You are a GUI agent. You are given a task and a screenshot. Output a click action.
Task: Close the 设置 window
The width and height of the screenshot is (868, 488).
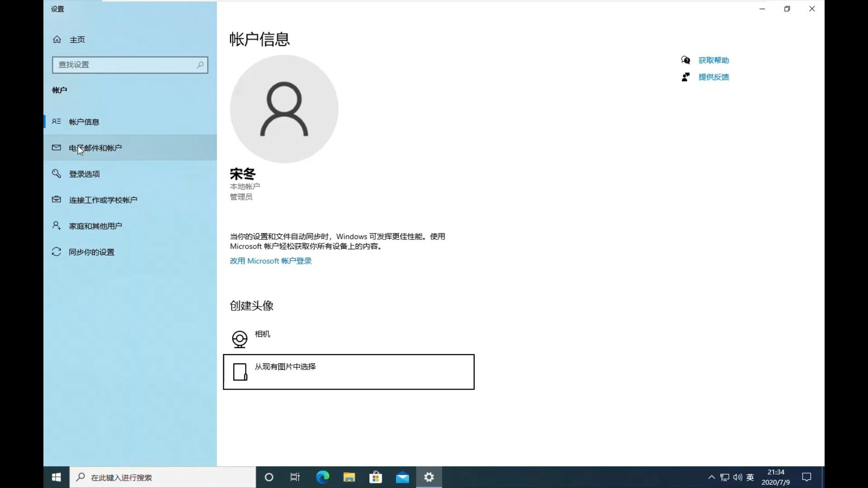812,9
